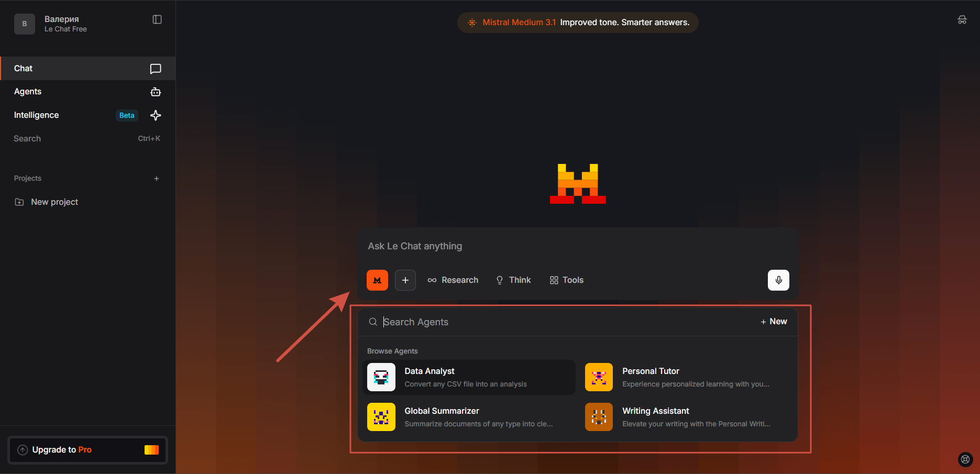Click the microphone voice input button
Viewport: 980px width, 474px height.
click(x=779, y=280)
